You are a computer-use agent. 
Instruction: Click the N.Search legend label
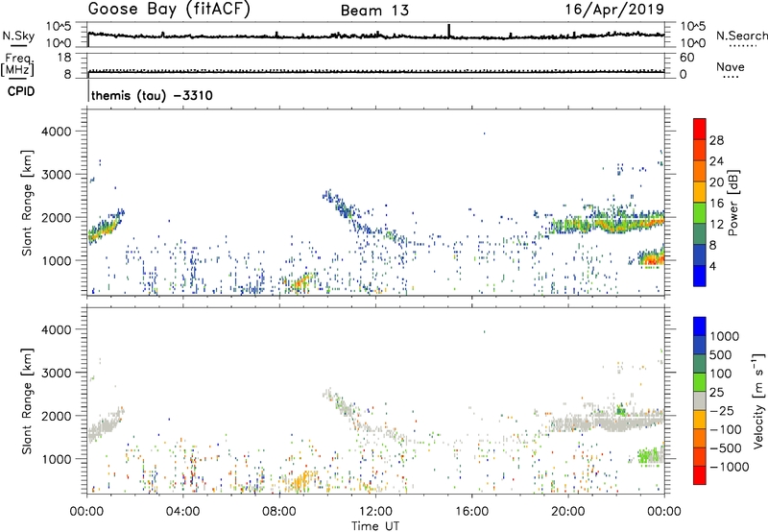click(741, 36)
